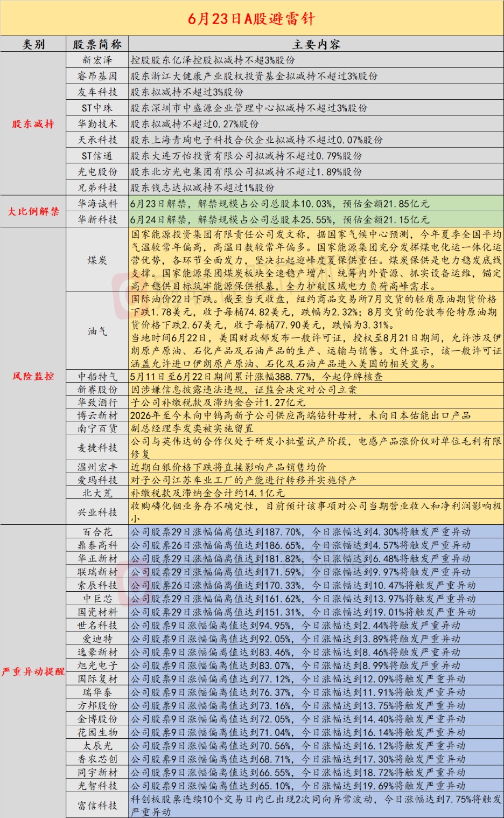The image size is (504, 818).
Task: Select stock name 香农芯创
Action: point(97,759)
